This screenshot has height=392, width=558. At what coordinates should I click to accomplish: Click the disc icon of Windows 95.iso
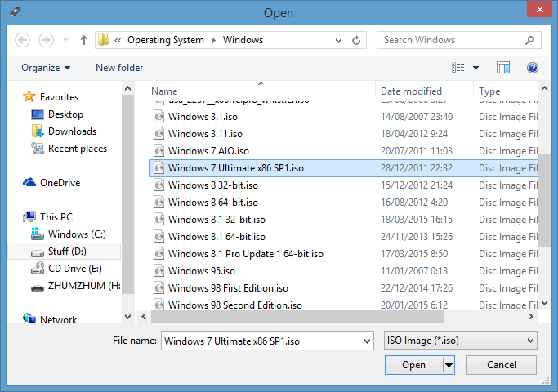(x=158, y=270)
